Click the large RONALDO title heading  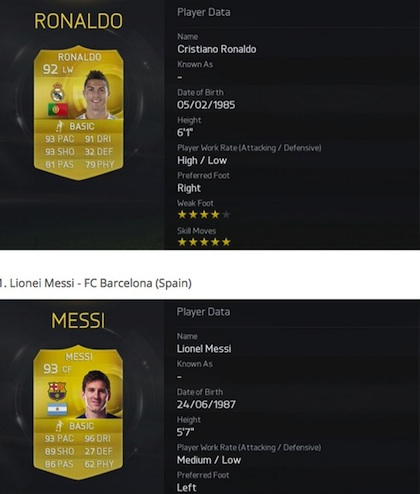click(78, 21)
